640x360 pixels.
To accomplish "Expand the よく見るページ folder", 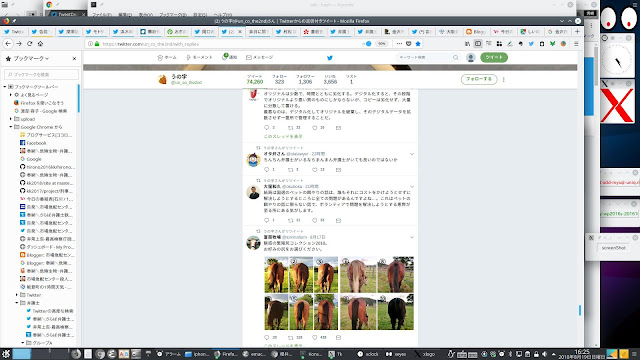I will pos(11,95).
